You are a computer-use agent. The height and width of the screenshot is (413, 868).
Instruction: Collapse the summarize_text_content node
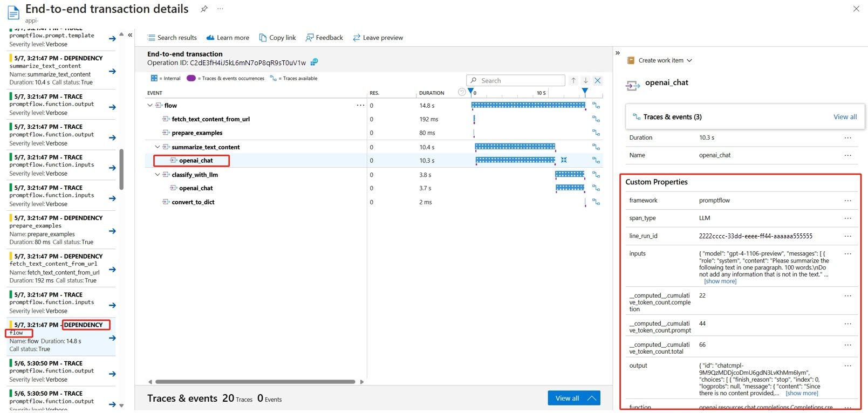pyautogui.click(x=158, y=147)
